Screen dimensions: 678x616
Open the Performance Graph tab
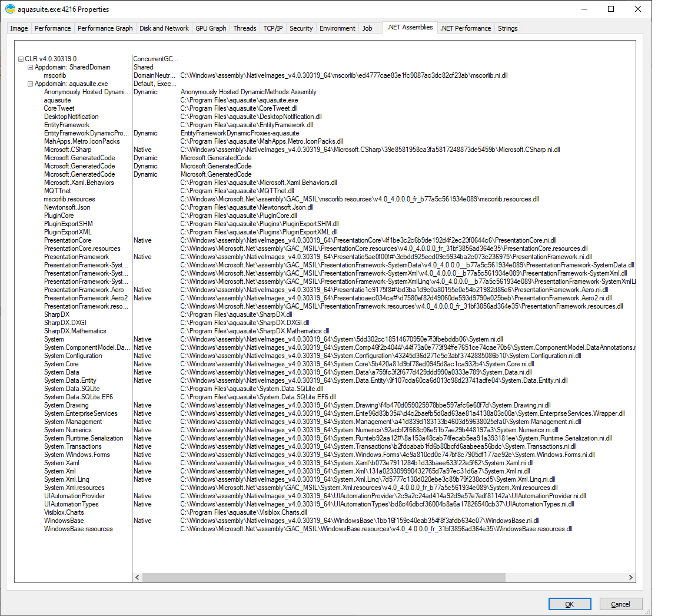point(105,28)
